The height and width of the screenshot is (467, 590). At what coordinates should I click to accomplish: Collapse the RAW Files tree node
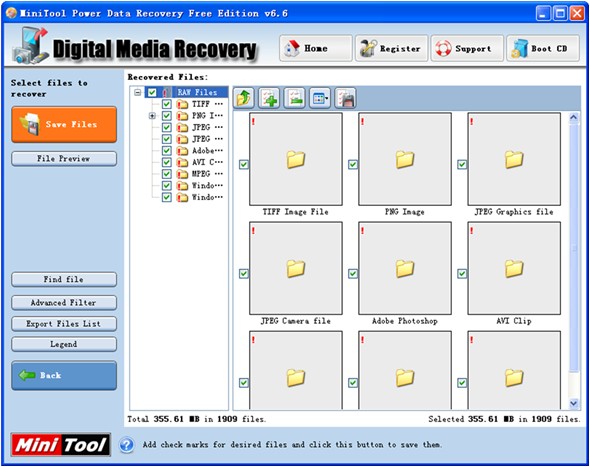click(x=138, y=92)
